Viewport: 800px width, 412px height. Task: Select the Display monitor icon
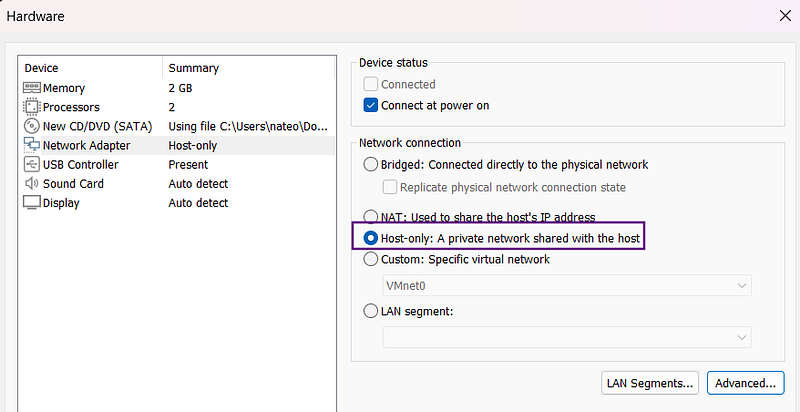click(x=31, y=203)
